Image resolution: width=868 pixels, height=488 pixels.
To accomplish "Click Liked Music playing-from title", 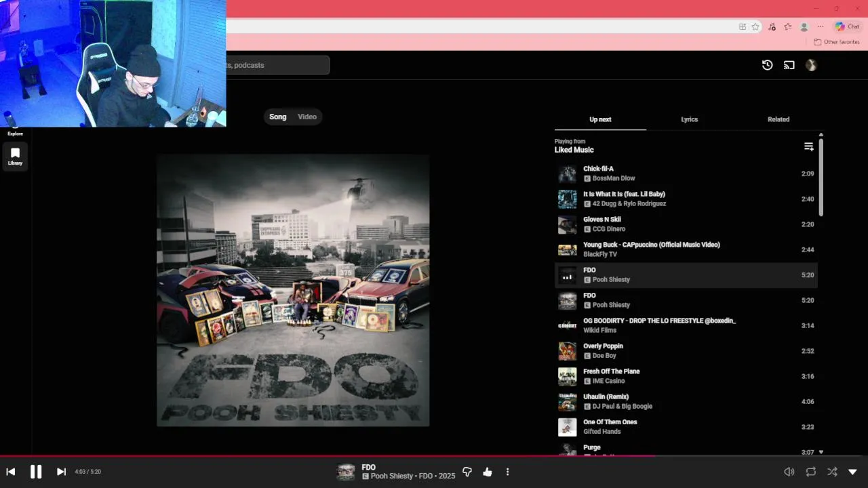I will (x=574, y=150).
